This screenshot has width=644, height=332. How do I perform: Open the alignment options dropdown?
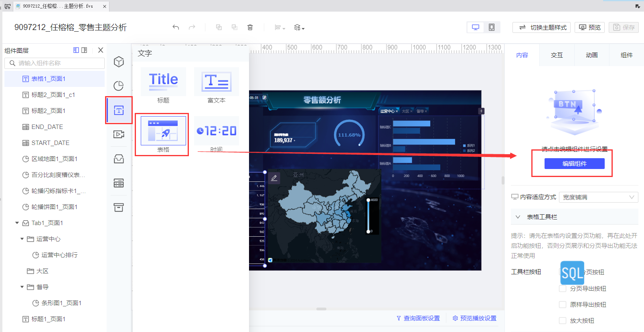pyautogui.click(x=280, y=27)
